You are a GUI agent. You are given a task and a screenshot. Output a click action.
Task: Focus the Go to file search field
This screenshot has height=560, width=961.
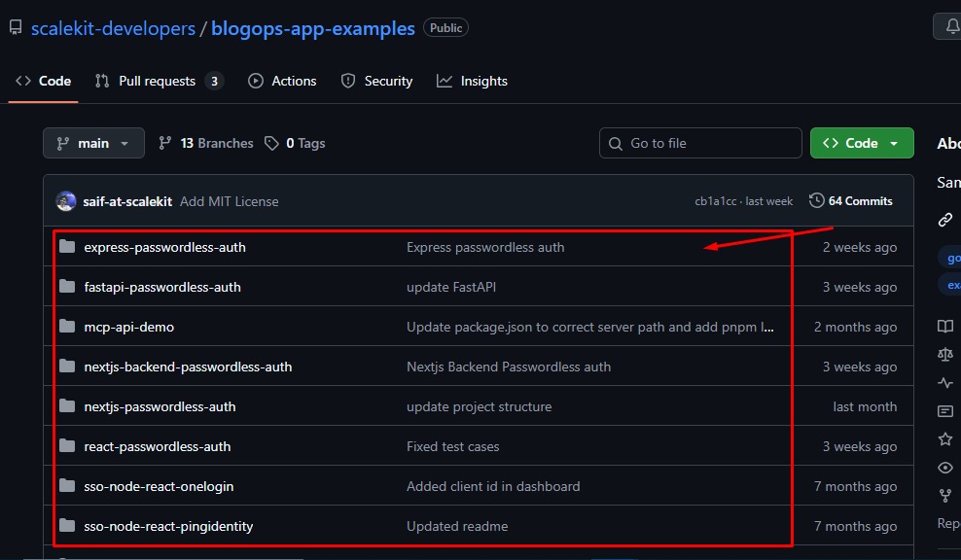[700, 143]
